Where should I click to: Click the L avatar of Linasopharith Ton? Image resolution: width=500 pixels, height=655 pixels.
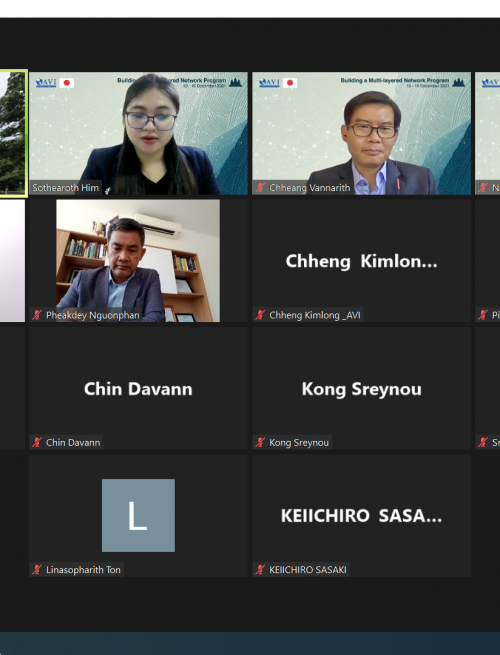point(138,515)
